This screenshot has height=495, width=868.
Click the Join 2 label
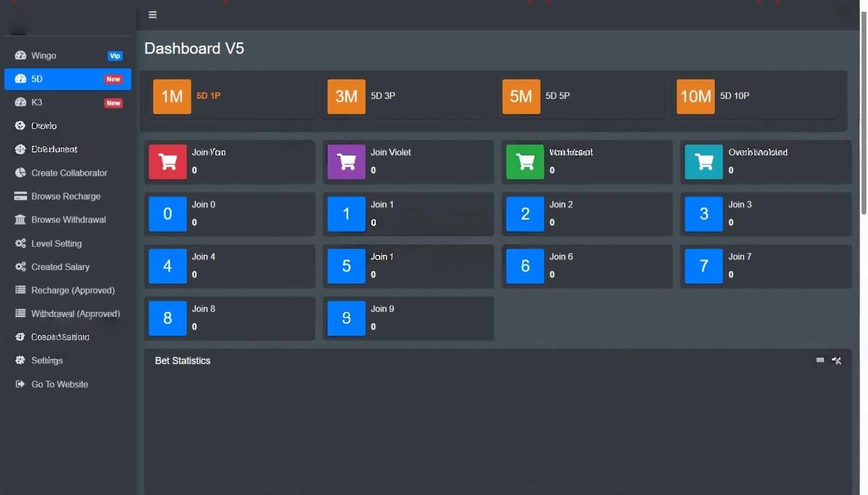(561, 205)
